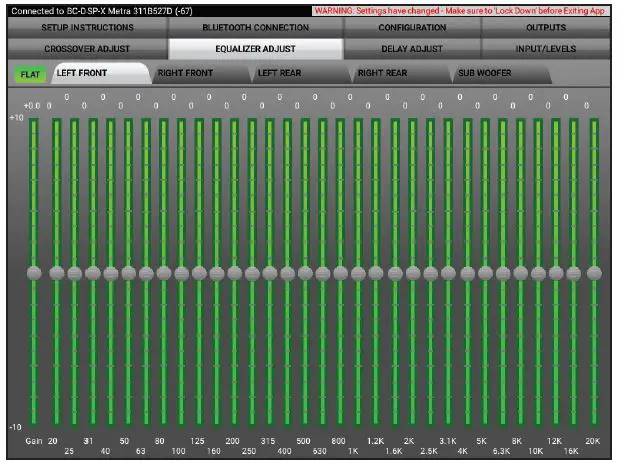Open the Configuration tab
The width and height of the screenshot is (619, 463).
tap(412, 27)
